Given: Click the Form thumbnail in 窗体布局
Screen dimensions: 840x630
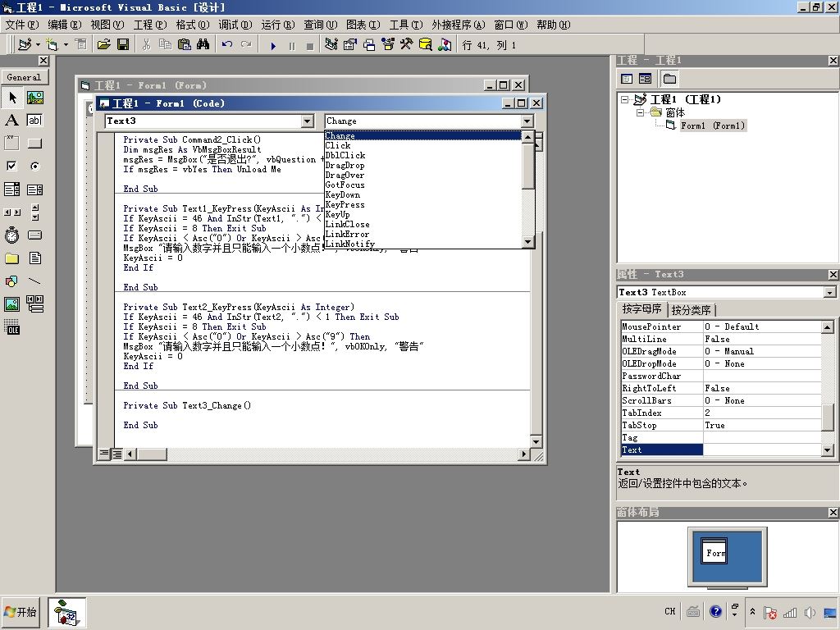Looking at the screenshot, I should click(x=714, y=552).
